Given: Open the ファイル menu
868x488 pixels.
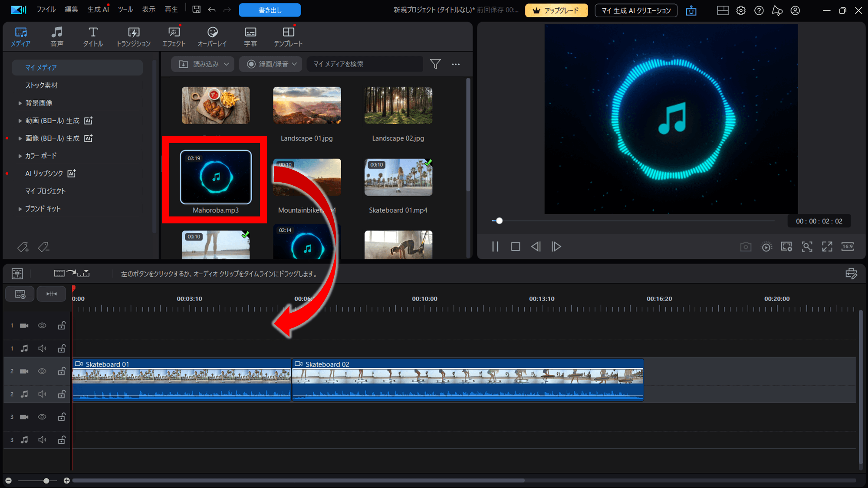Looking at the screenshot, I should pos(46,10).
